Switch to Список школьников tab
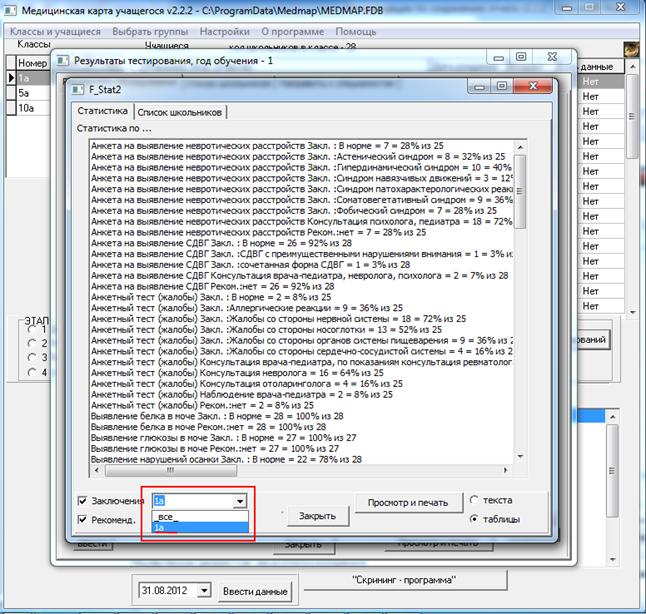646x614 pixels. [181, 112]
